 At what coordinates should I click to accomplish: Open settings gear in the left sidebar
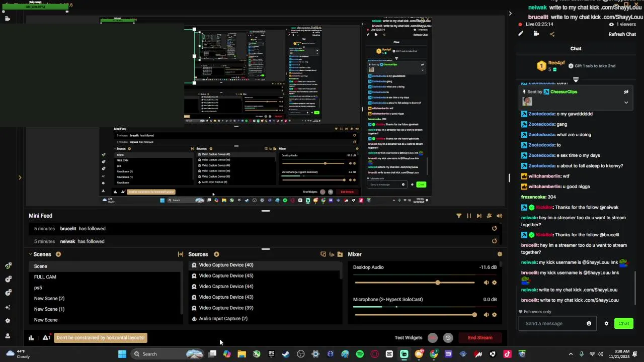(x=8, y=321)
